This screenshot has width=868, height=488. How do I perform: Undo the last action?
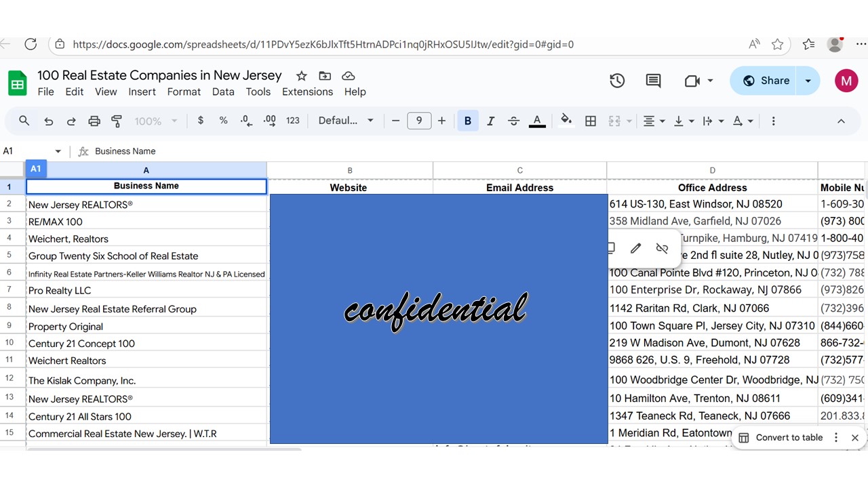click(x=48, y=121)
